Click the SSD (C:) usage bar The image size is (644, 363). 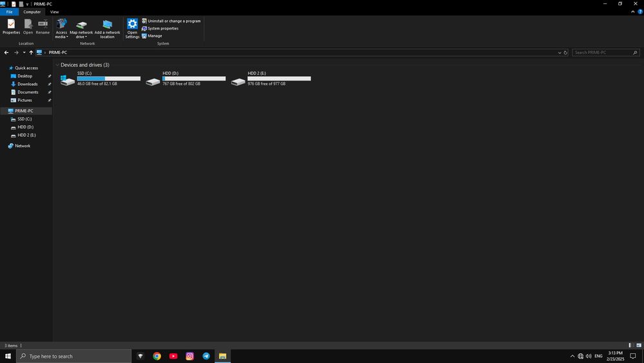tap(109, 79)
